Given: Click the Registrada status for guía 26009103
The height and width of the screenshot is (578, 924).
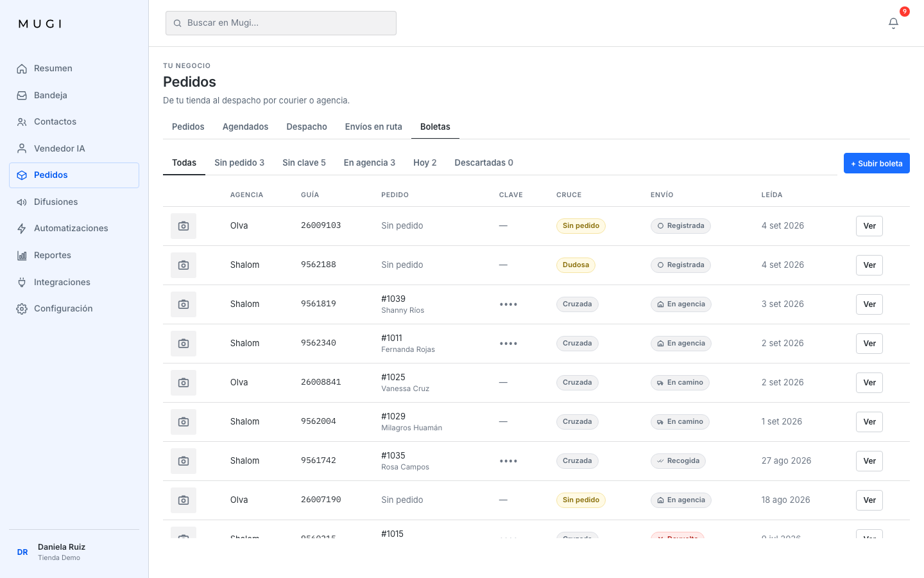Looking at the screenshot, I should point(681,226).
